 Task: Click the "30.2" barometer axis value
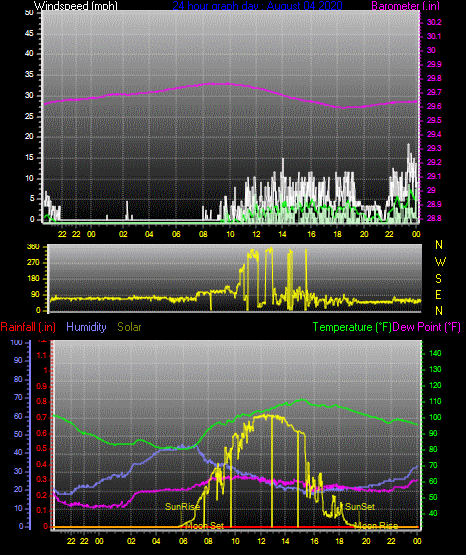click(434, 22)
